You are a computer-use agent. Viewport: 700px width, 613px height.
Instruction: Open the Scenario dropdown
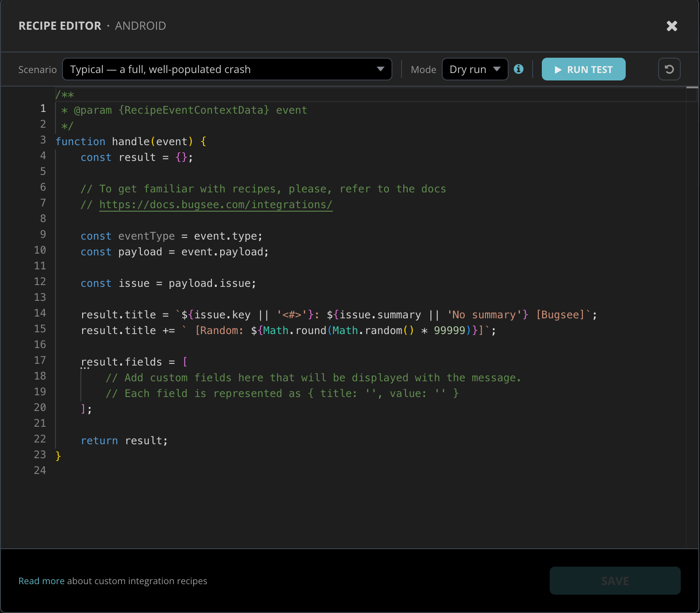coord(227,69)
